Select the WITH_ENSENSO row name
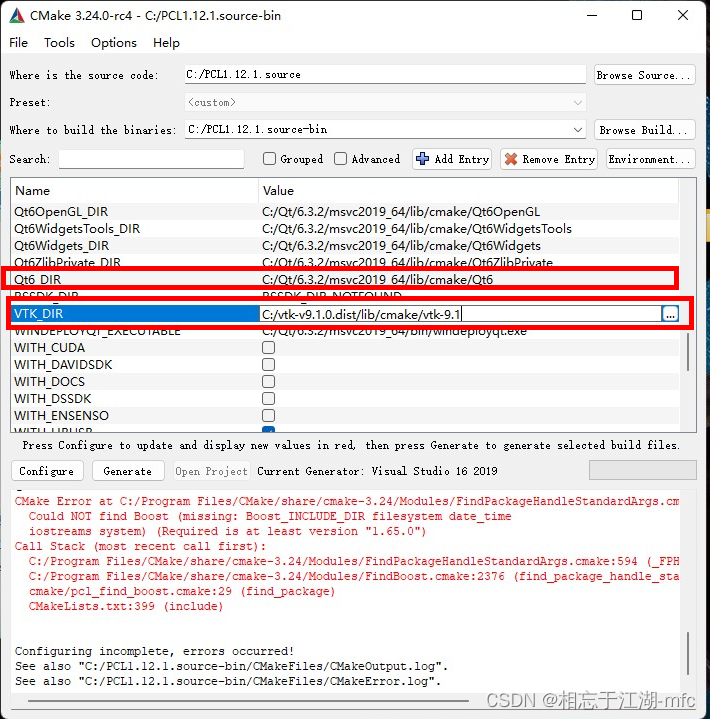Viewport: 710px width, 719px height. pos(61,415)
